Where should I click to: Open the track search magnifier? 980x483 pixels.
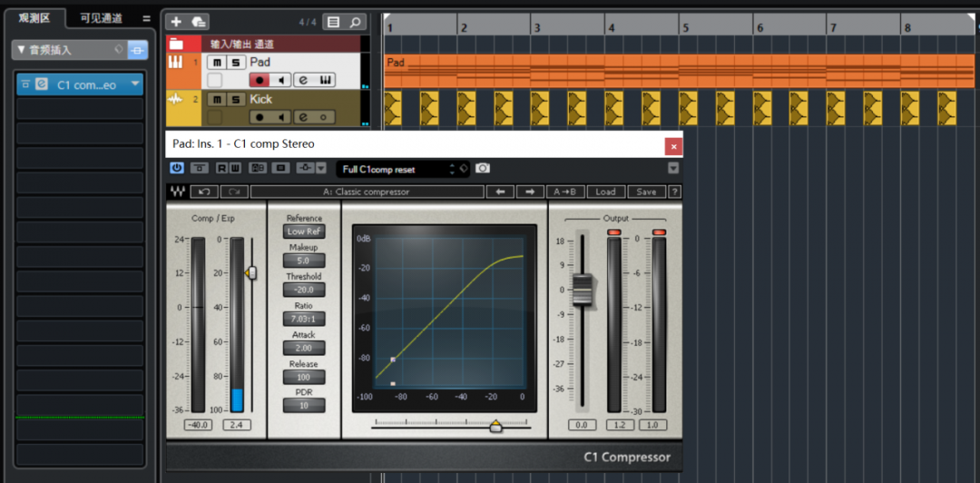tap(356, 22)
